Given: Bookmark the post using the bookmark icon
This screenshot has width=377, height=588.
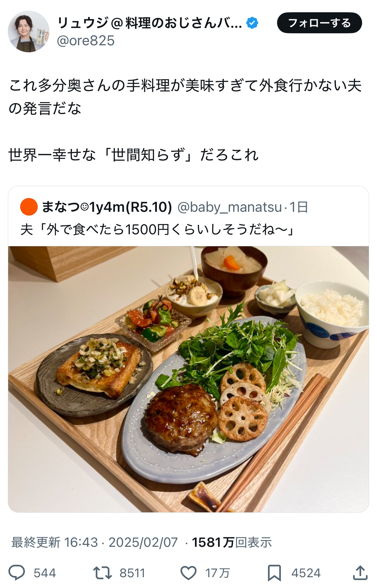Looking at the screenshot, I should tap(274, 573).
